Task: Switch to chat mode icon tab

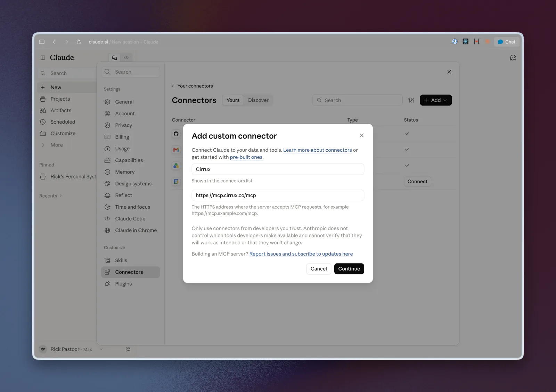Action: point(114,58)
